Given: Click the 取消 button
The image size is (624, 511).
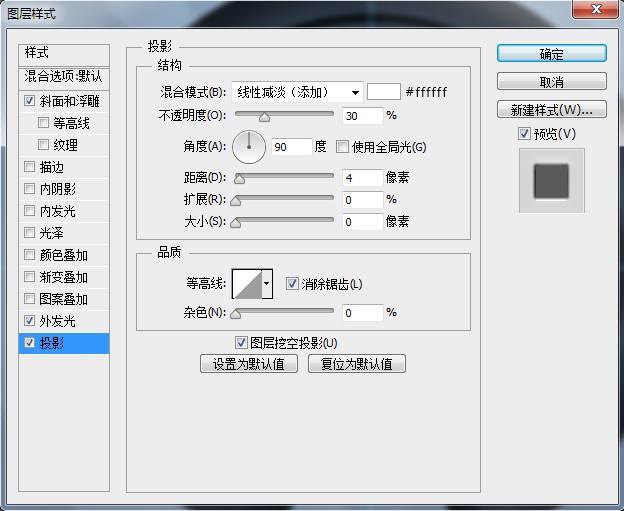Looking at the screenshot, I should click(x=552, y=82).
